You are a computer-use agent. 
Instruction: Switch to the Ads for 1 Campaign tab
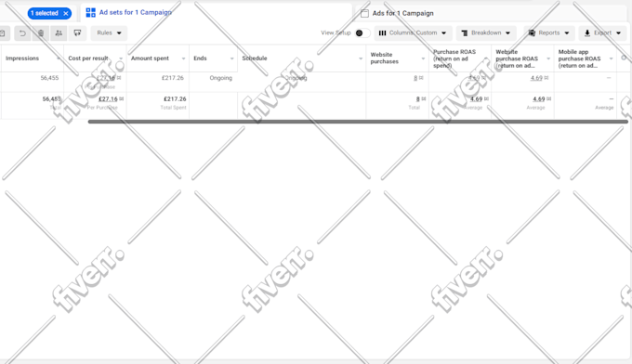point(402,13)
